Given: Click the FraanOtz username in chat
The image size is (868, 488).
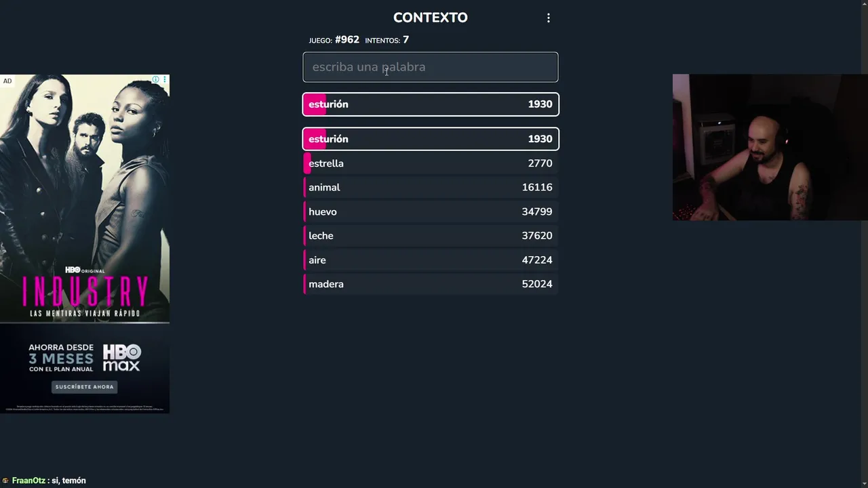Looking at the screenshot, I should click(x=28, y=481).
